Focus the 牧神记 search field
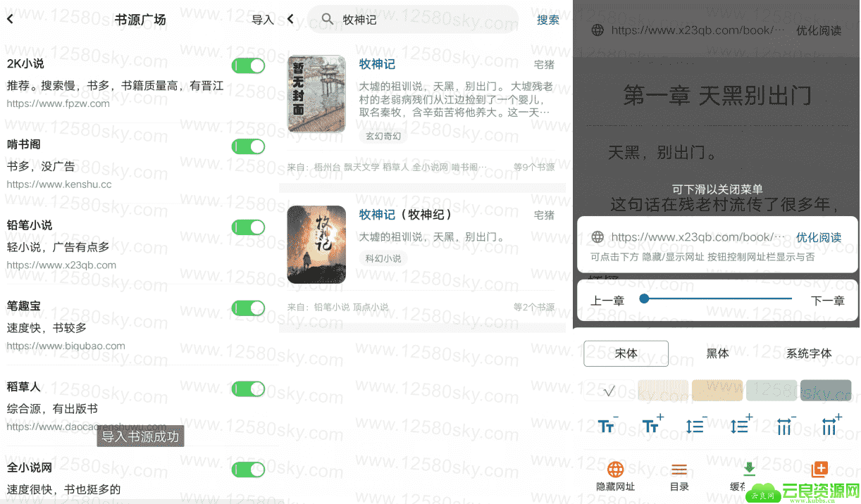This screenshot has width=861, height=504. click(x=413, y=19)
